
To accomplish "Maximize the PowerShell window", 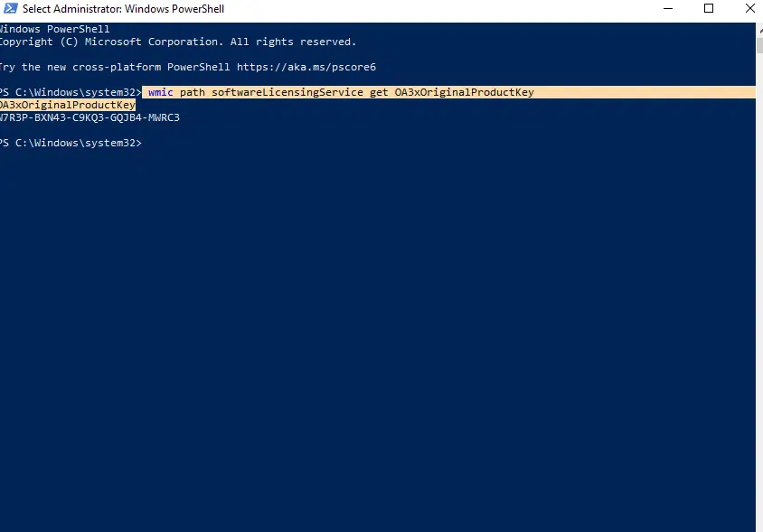I will [709, 9].
